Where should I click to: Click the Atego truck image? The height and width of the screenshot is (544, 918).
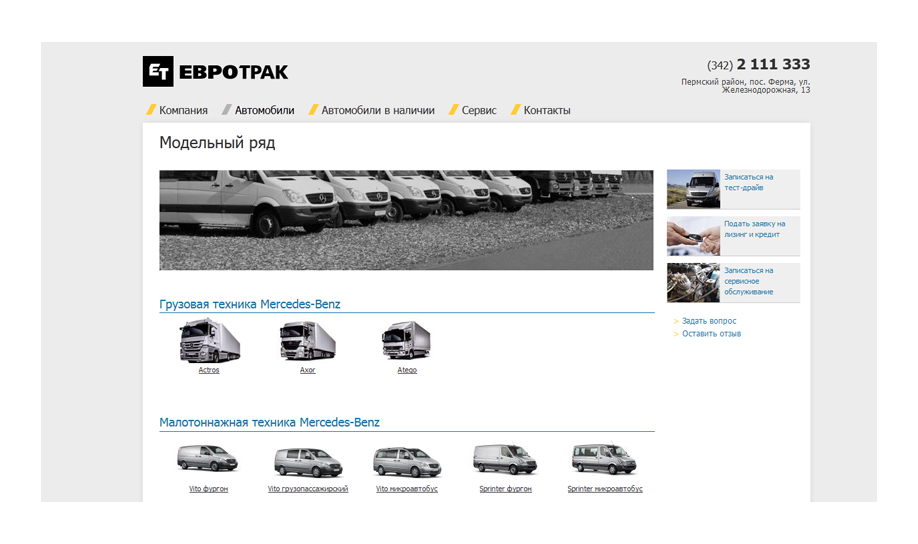point(406,340)
